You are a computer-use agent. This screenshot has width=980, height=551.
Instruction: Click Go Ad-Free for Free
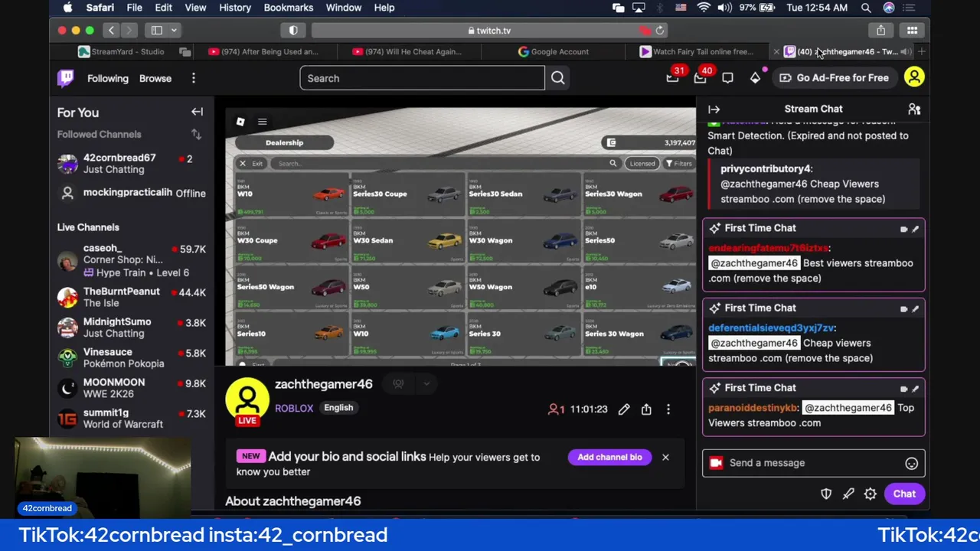pyautogui.click(x=835, y=78)
